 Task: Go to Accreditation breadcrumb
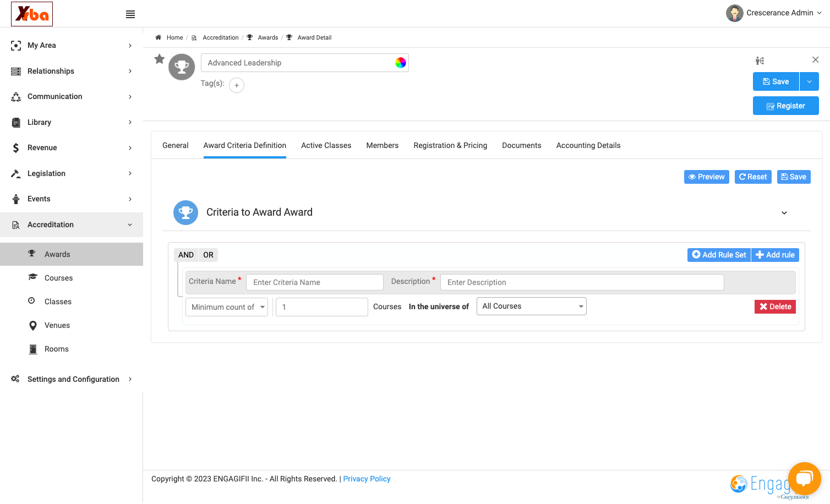(x=221, y=37)
